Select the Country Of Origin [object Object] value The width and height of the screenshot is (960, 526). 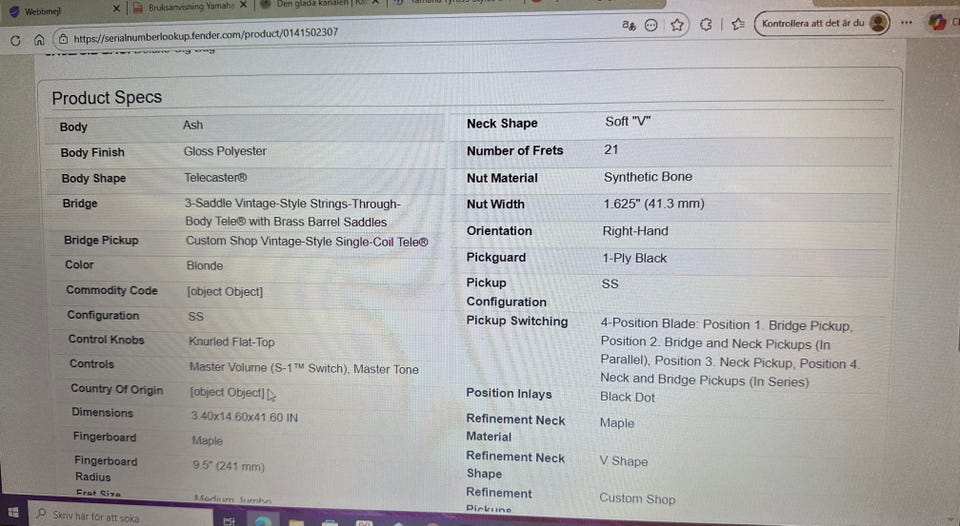click(x=227, y=392)
